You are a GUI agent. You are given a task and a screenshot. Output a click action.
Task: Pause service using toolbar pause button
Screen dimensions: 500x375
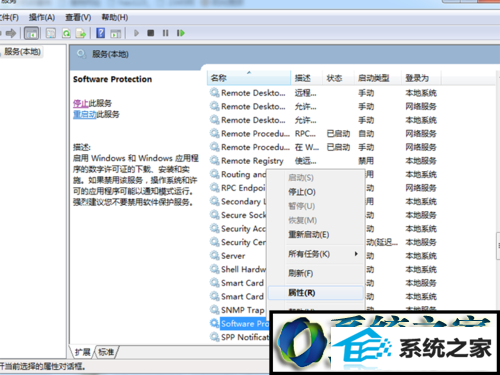click(165, 33)
